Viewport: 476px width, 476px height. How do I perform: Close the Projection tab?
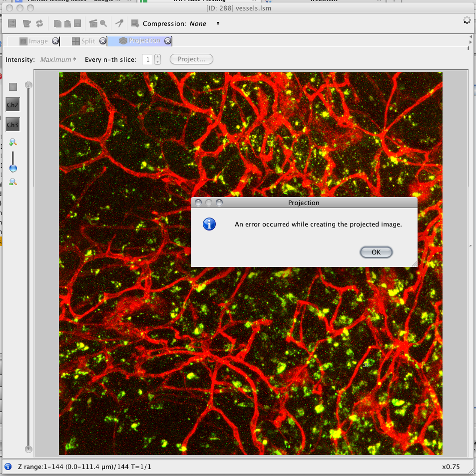168,41
